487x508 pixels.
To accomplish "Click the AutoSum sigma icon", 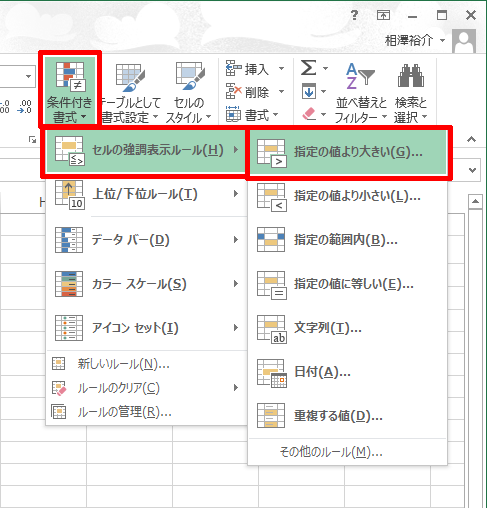I will [309, 68].
